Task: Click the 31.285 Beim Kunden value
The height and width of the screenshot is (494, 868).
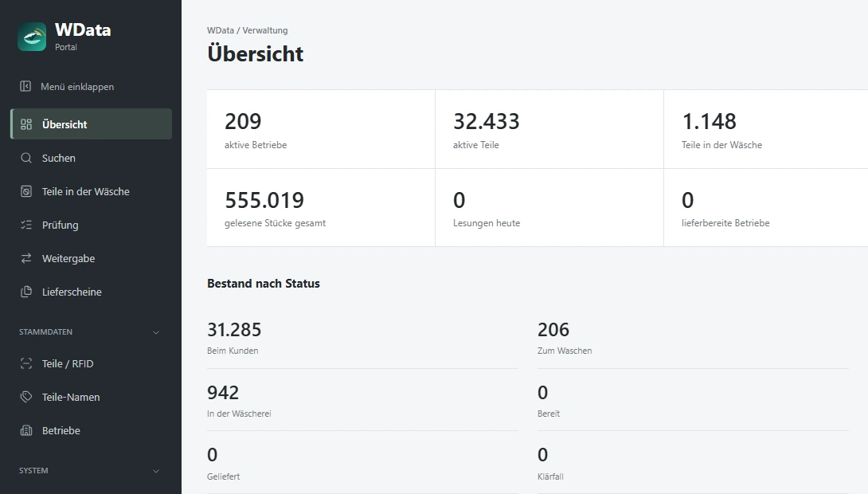Action: pos(234,330)
